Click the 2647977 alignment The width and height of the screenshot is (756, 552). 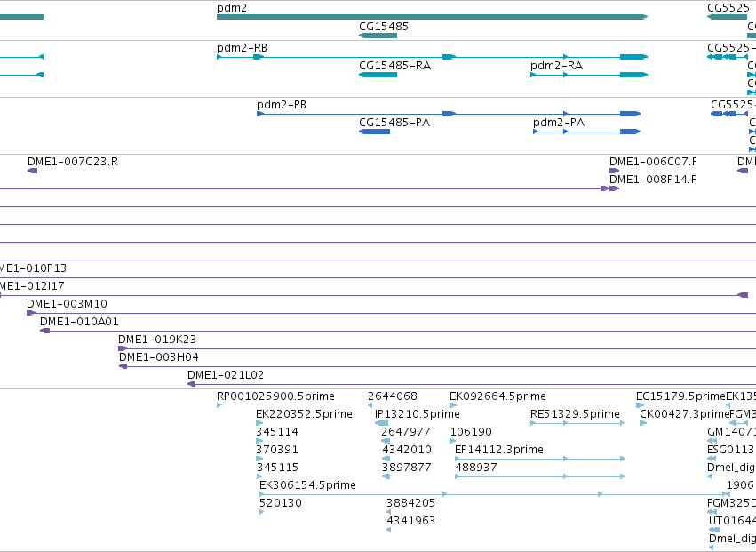point(386,441)
